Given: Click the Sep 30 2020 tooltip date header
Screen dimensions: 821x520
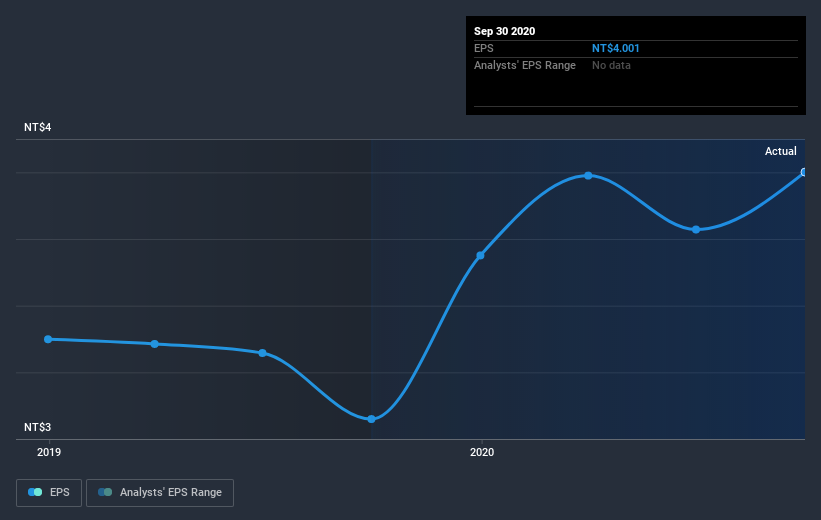Looking at the screenshot, I should click(x=505, y=31).
